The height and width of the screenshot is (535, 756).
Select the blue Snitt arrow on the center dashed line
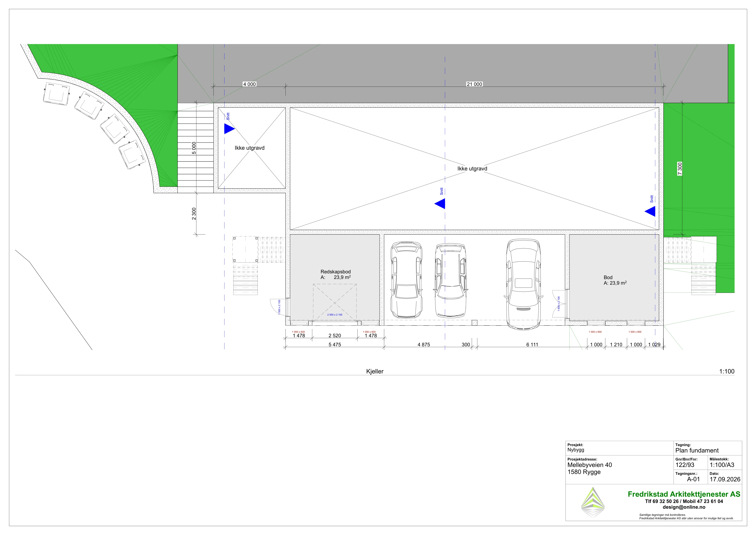[440, 204]
